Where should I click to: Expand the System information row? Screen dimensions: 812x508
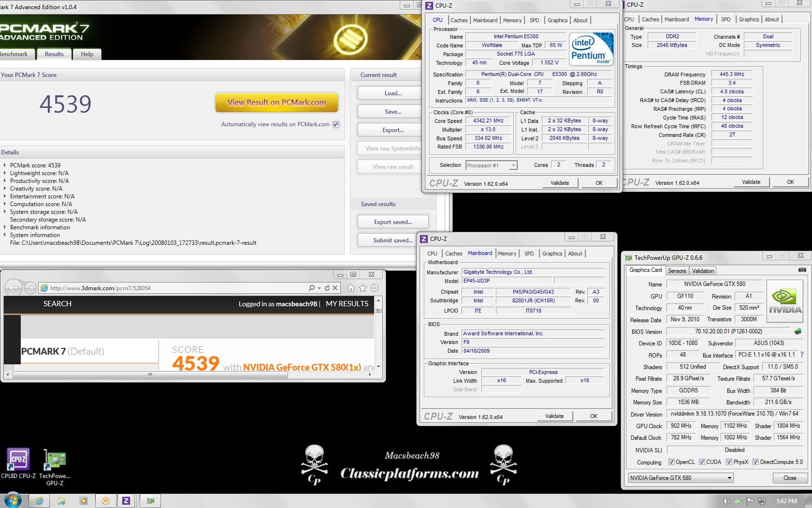point(5,235)
